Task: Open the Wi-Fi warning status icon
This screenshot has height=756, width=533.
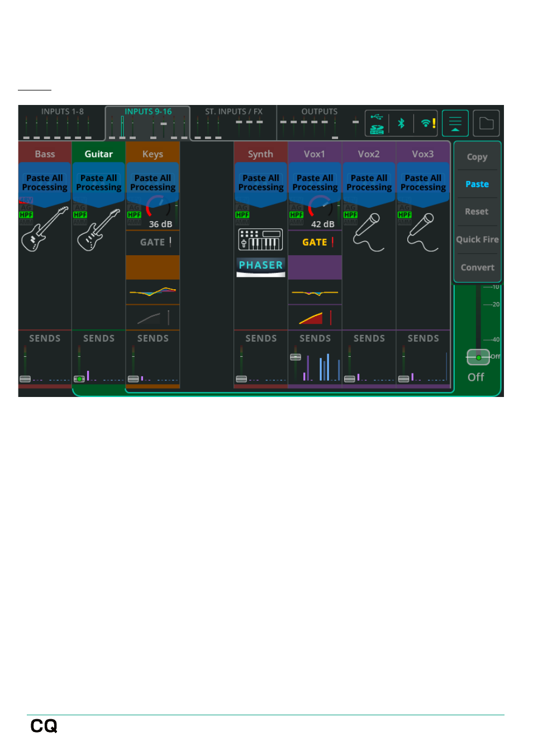Action: coord(428,123)
